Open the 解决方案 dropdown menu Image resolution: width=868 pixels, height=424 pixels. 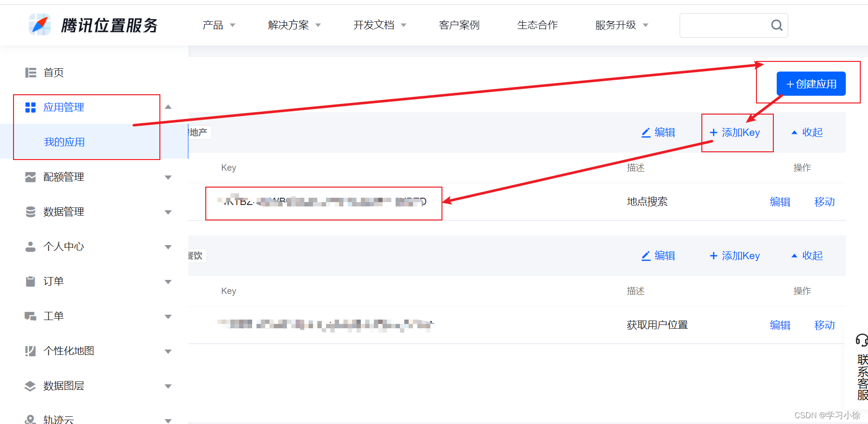(x=294, y=25)
